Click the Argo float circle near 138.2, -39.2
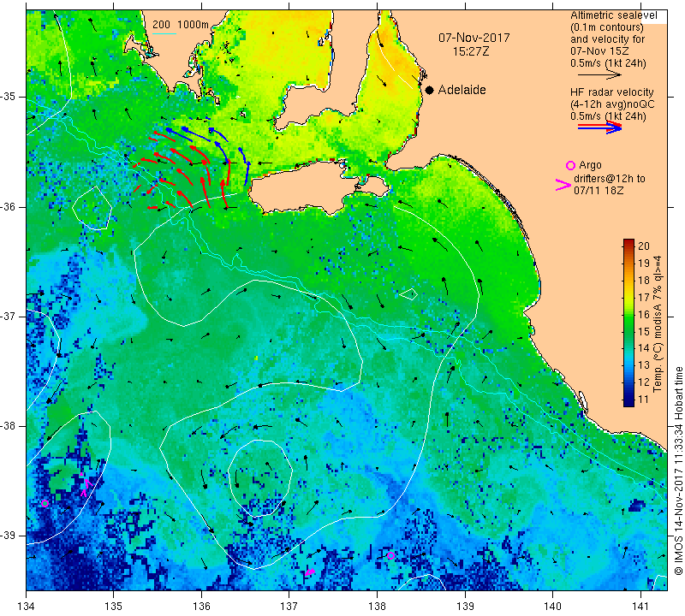This screenshot has width=685, height=616. (390, 555)
